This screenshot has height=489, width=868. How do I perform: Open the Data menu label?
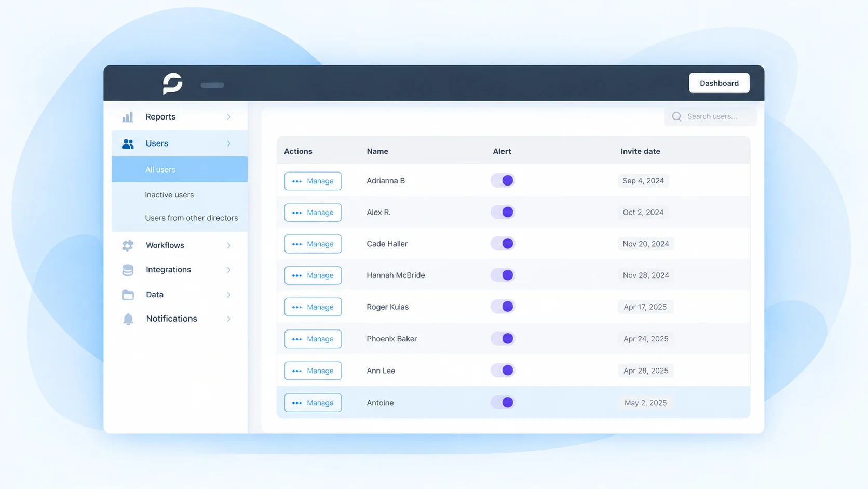point(155,295)
